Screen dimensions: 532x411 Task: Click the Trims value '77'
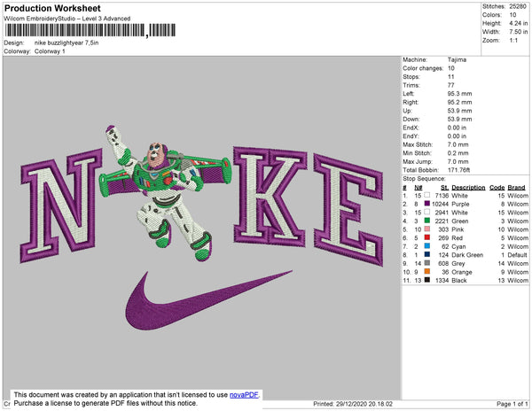[451, 85]
